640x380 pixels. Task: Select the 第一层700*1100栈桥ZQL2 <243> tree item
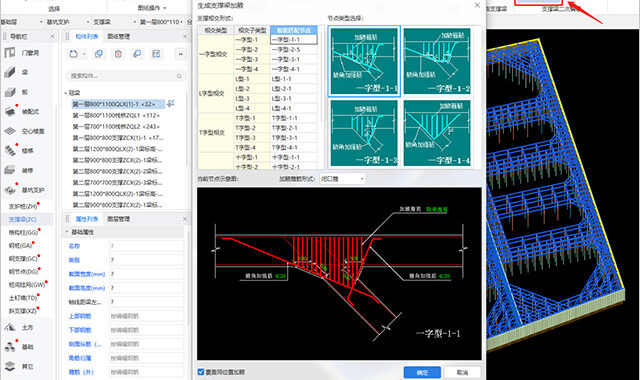[x=116, y=127]
